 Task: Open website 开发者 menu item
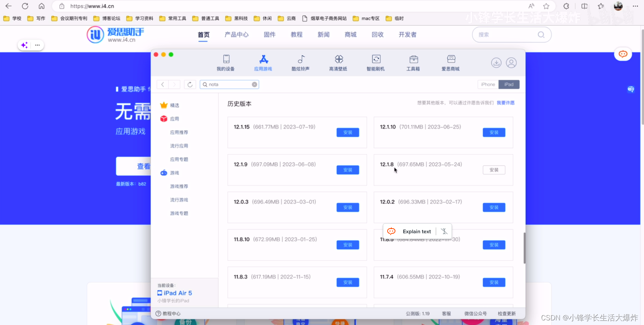coord(408,35)
